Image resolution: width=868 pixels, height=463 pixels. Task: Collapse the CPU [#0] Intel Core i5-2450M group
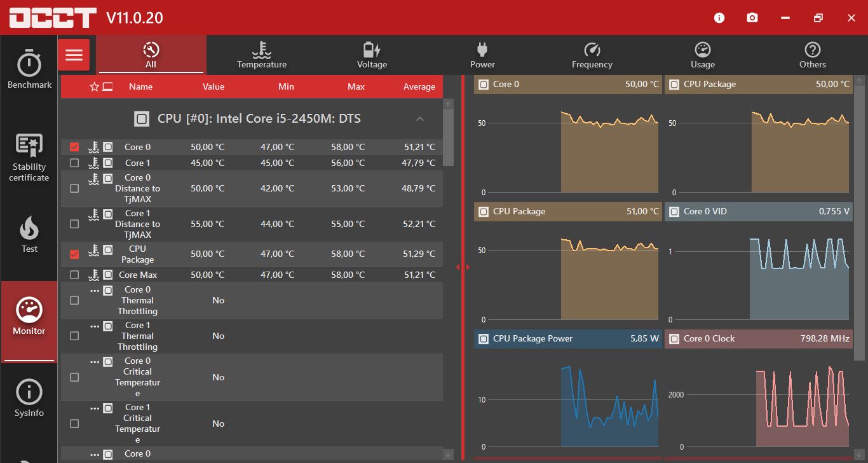419,119
